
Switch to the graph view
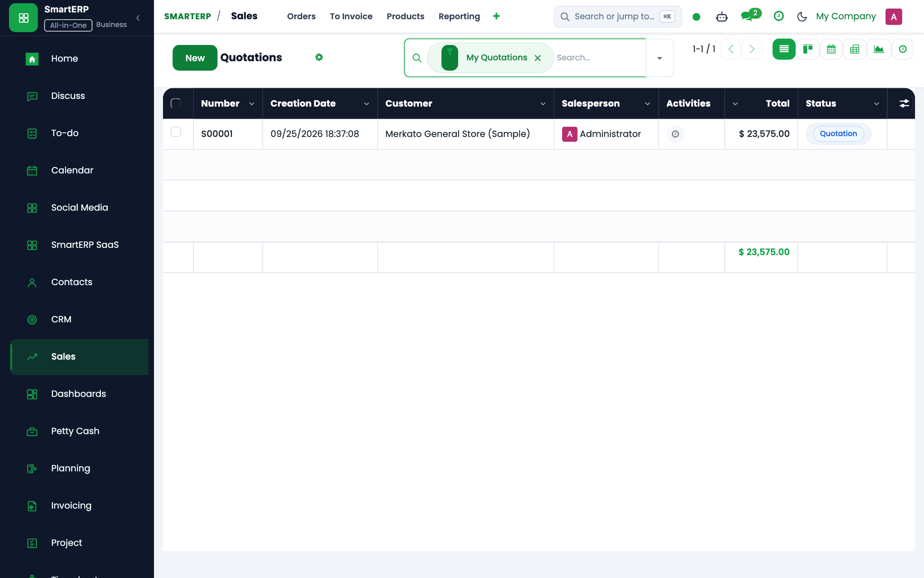879,49
